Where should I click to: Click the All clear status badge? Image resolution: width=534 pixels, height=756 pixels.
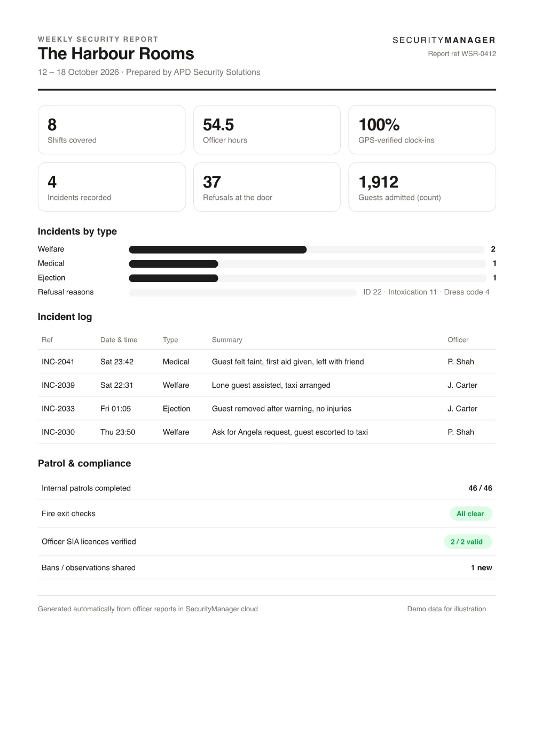click(470, 513)
